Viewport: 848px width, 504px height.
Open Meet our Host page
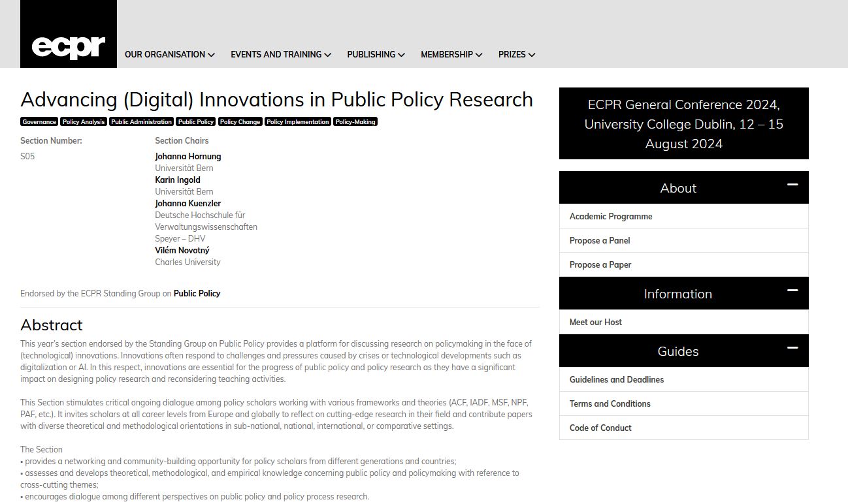(683, 322)
